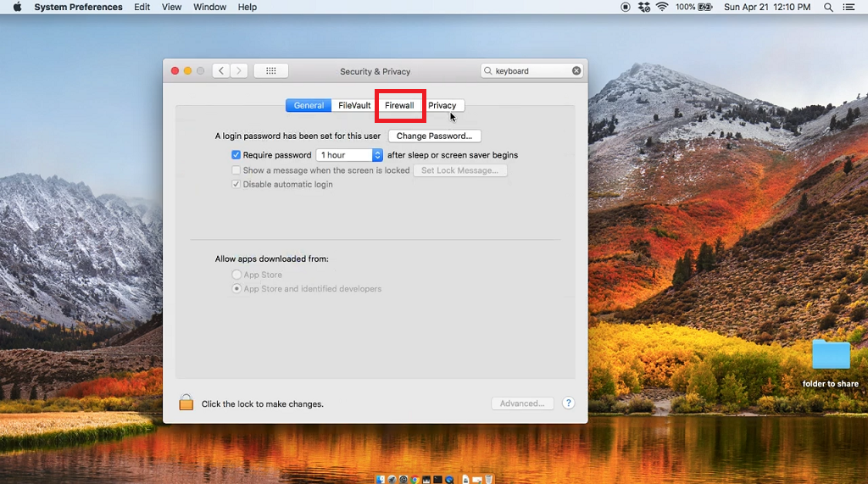Go back with the left chevron button

click(221, 71)
